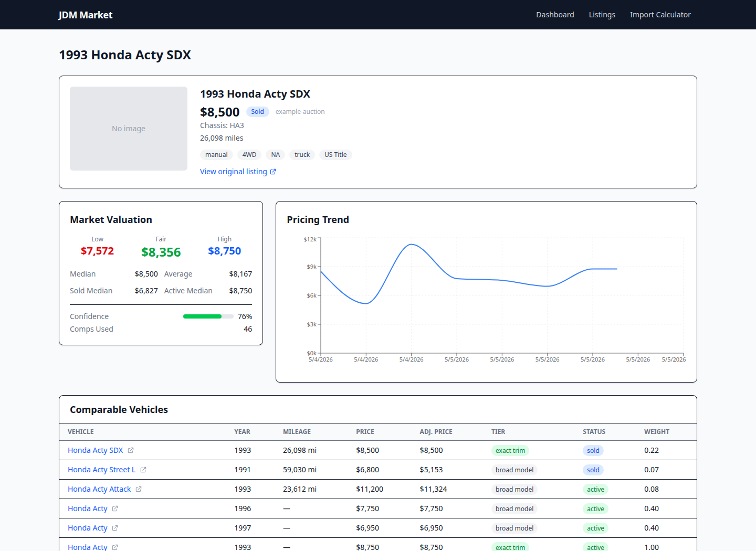
Task: Open the Honda Acty Street L link
Action: pyautogui.click(x=101, y=470)
